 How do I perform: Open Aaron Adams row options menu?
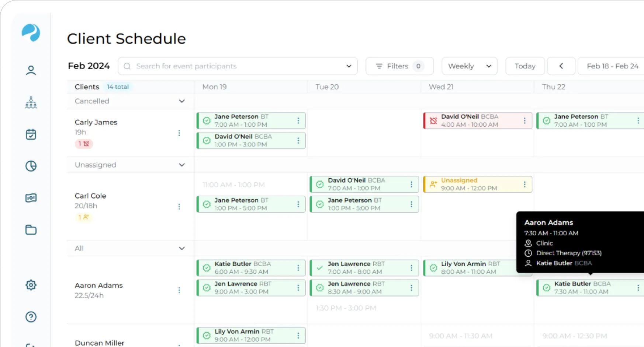click(179, 290)
